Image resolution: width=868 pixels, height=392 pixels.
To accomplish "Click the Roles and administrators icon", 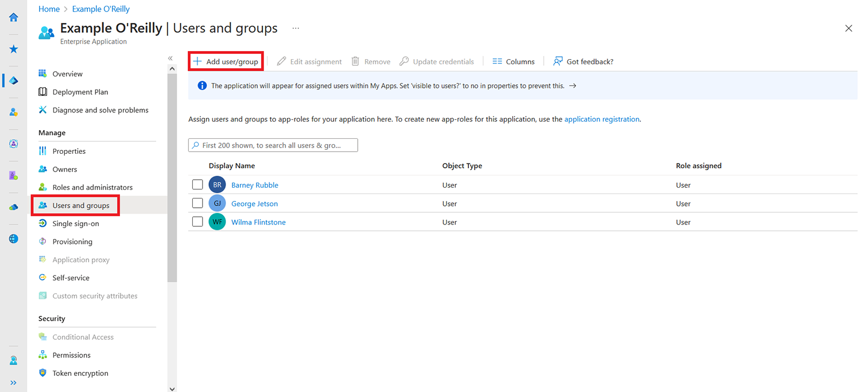I will pos(42,187).
